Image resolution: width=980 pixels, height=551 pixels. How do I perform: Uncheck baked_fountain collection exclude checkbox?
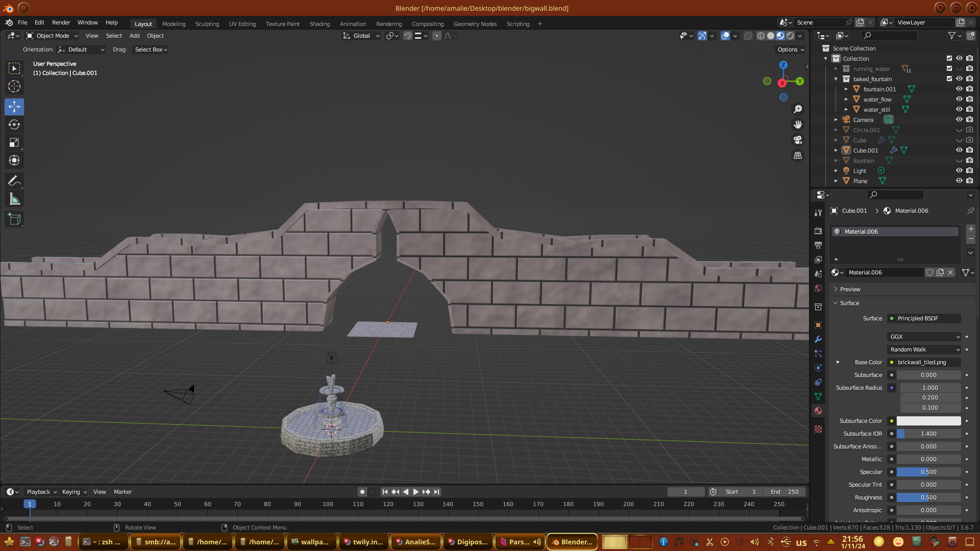pos(949,79)
